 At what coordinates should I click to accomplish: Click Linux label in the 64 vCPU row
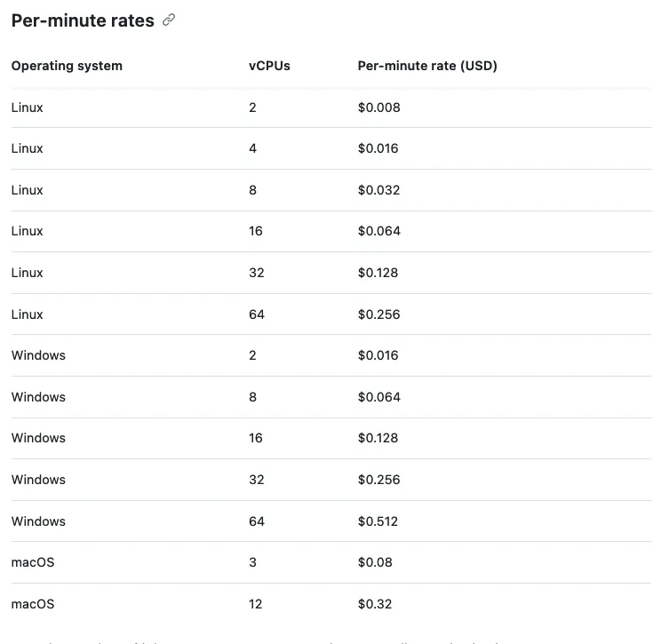pyautogui.click(x=28, y=314)
